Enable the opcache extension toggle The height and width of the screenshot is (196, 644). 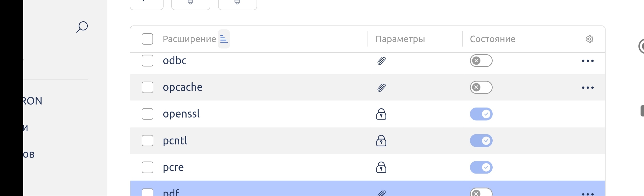(x=481, y=88)
